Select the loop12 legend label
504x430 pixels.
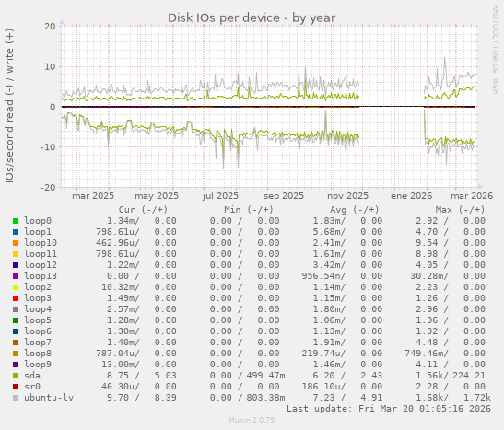41,265
